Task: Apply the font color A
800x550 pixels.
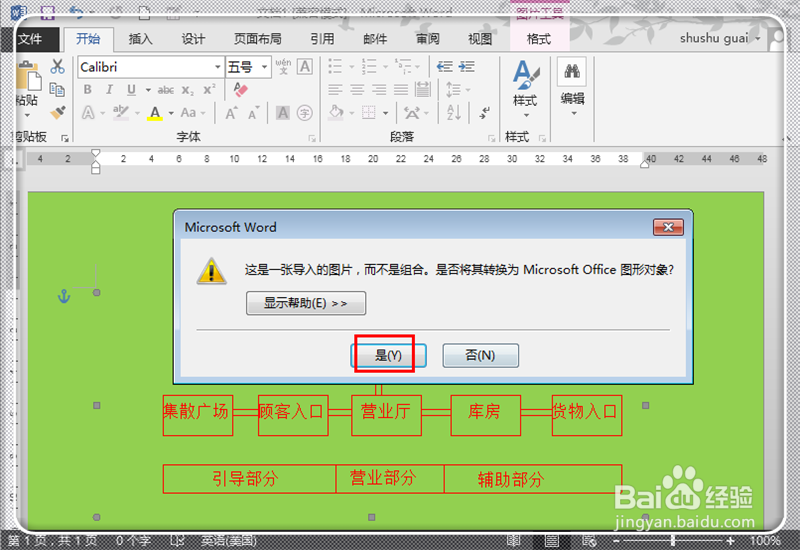Action: [155, 113]
